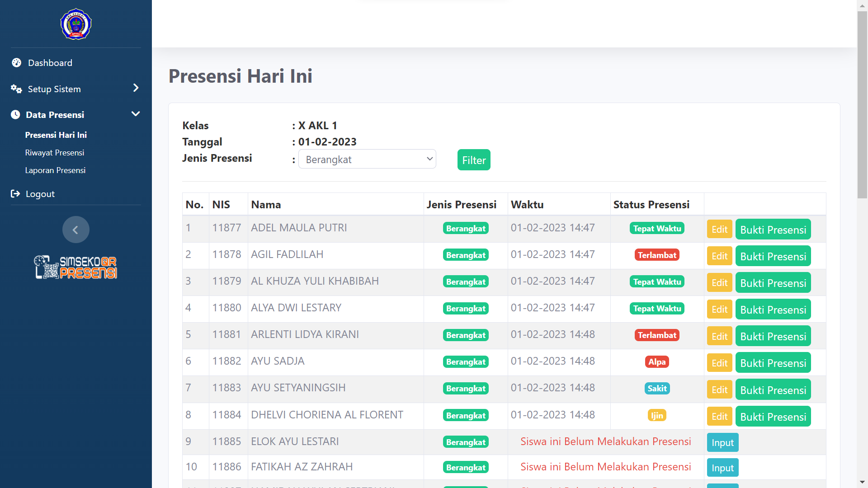868x488 pixels.
Task: Open the Jenis Presensi dropdown
Action: (x=367, y=159)
